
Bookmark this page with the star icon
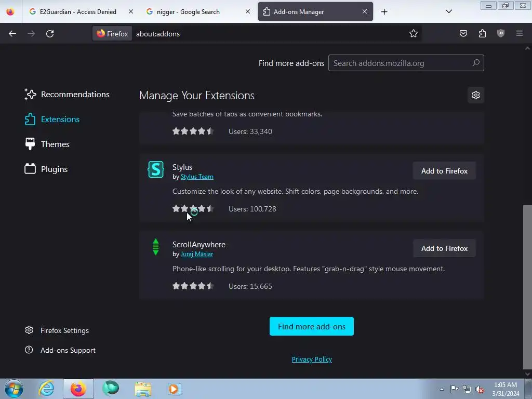[413, 34]
